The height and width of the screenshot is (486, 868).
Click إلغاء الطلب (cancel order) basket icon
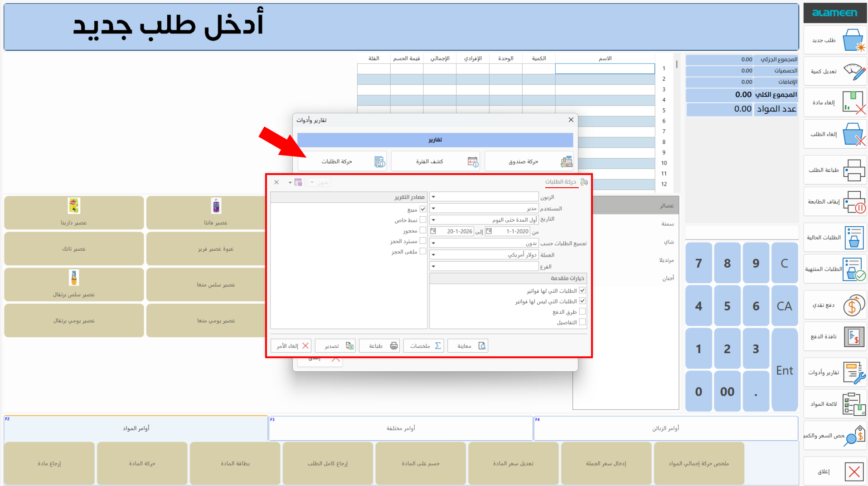pyautogui.click(x=854, y=134)
